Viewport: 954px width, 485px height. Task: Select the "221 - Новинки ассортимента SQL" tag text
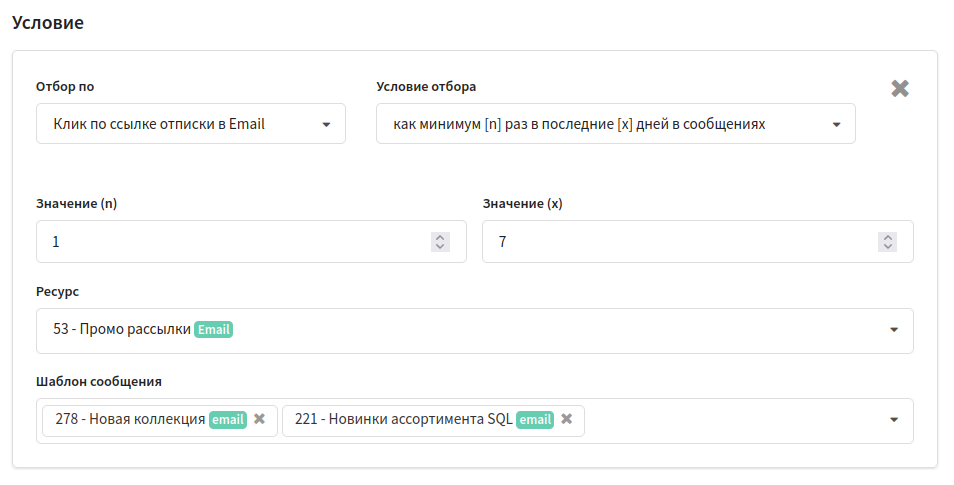403,419
